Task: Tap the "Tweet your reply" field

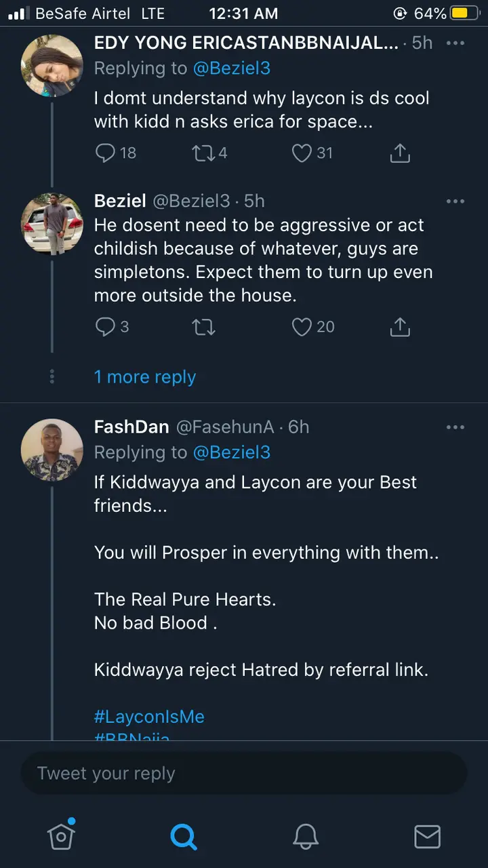Action: (244, 773)
